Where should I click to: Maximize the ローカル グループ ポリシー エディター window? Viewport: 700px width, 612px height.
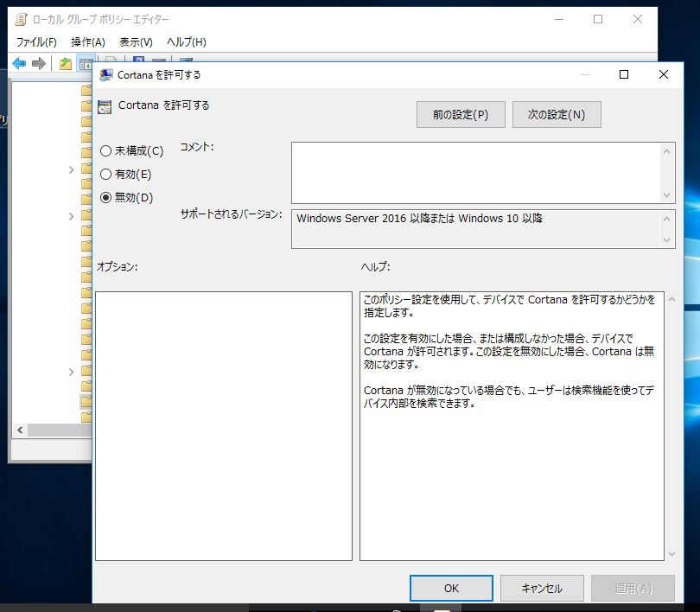tap(598, 19)
